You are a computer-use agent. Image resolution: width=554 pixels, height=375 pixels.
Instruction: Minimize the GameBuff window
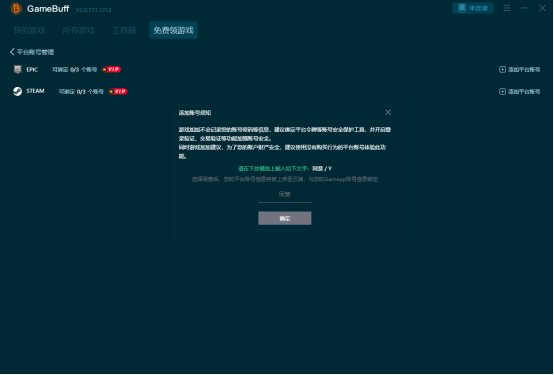[524, 8]
